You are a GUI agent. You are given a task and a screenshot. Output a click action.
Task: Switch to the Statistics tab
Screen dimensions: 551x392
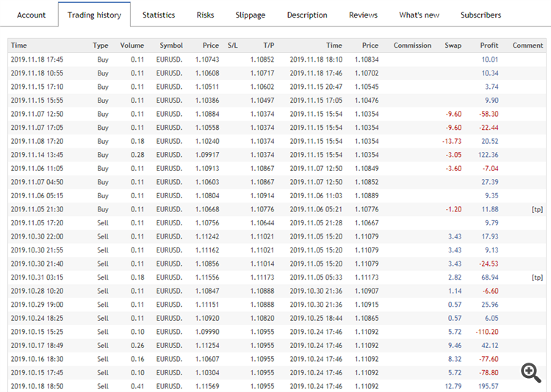(x=159, y=15)
